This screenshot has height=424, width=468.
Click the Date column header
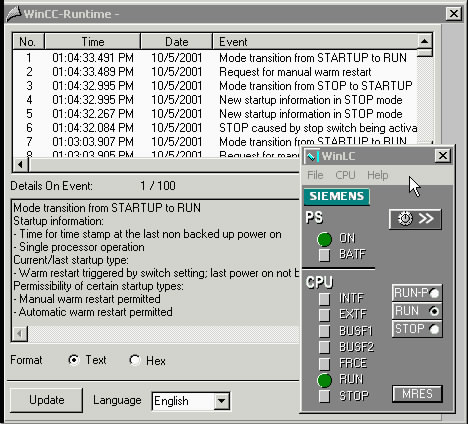pos(177,42)
